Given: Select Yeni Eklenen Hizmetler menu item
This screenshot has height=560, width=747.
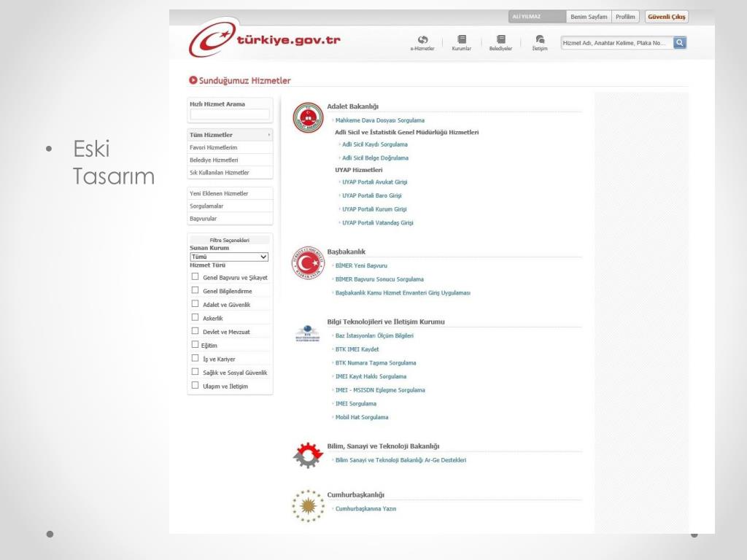Looking at the screenshot, I should [x=230, y=193].
